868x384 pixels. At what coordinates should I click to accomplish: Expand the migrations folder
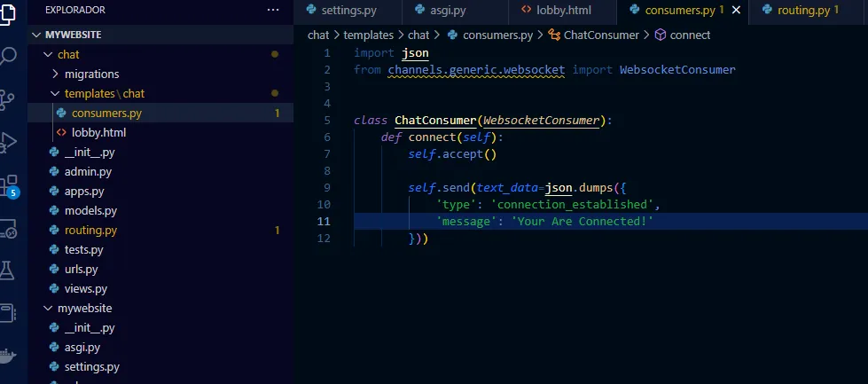coord(55,74)
